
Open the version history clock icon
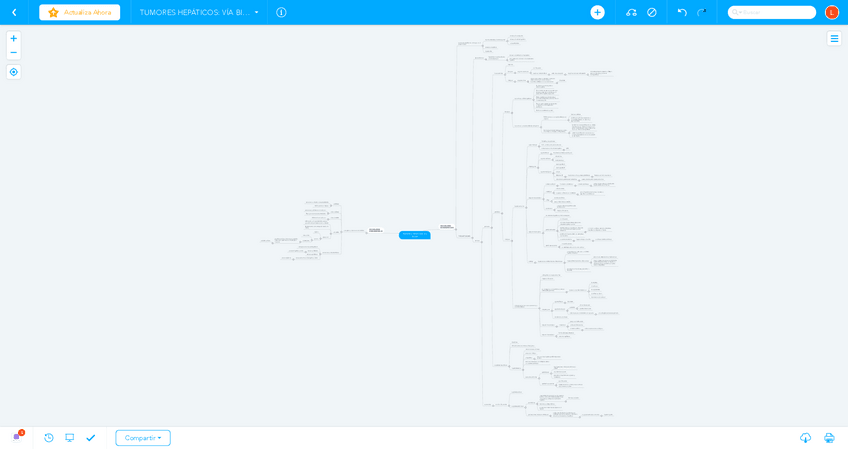49,437
